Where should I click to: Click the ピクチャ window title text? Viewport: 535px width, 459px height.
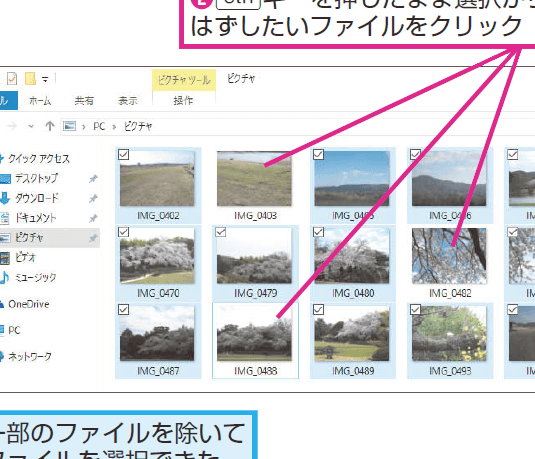tap(241, 79)
